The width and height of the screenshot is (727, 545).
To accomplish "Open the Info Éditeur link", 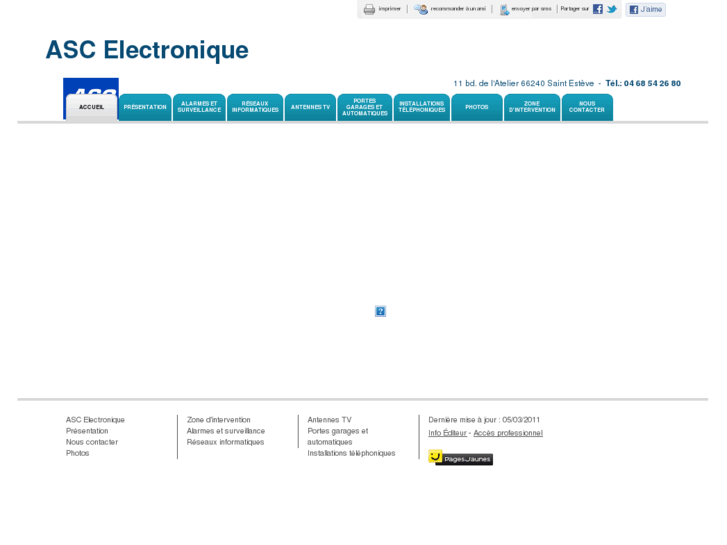I will 447,433.
